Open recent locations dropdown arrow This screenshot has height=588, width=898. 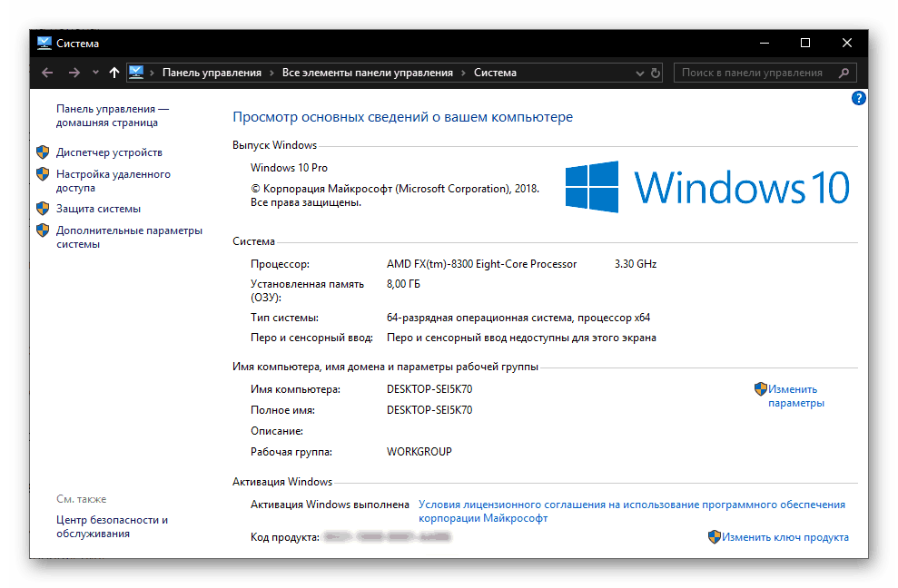pos(95,73)
